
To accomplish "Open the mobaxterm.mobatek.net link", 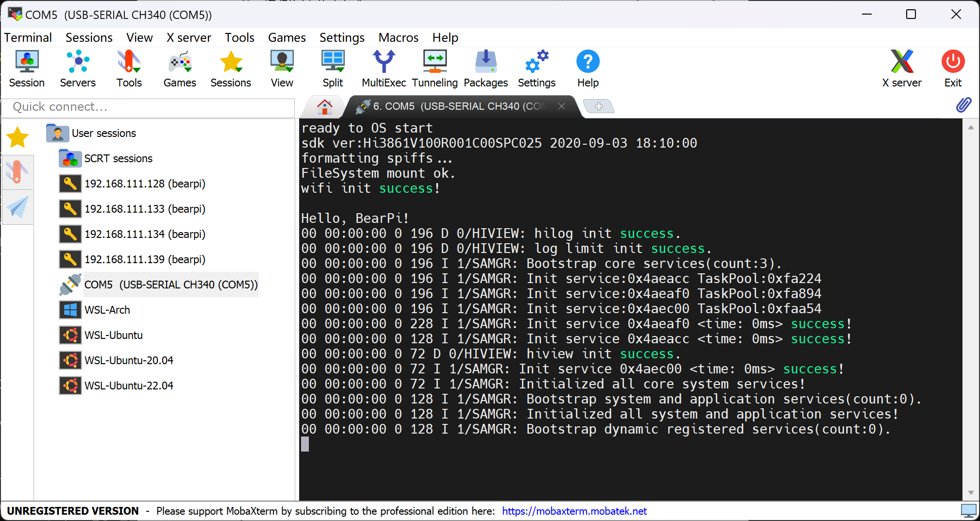I will (574, 511).
